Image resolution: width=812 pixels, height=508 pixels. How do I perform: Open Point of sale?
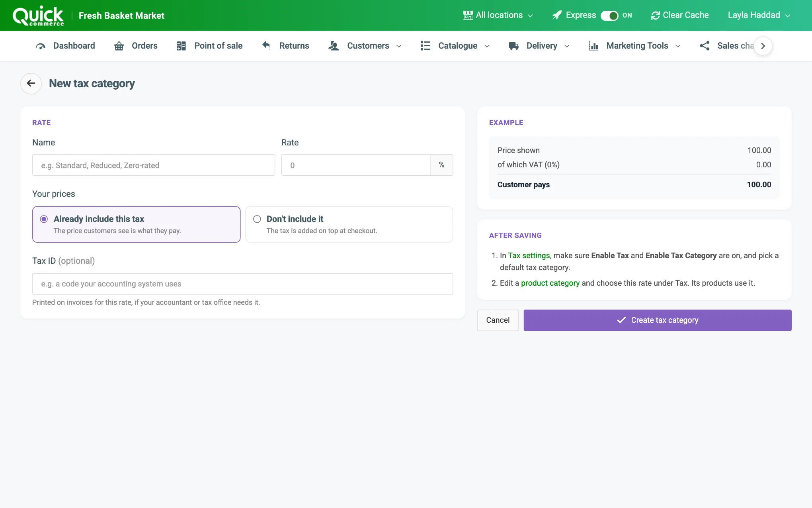coord(209,46)
